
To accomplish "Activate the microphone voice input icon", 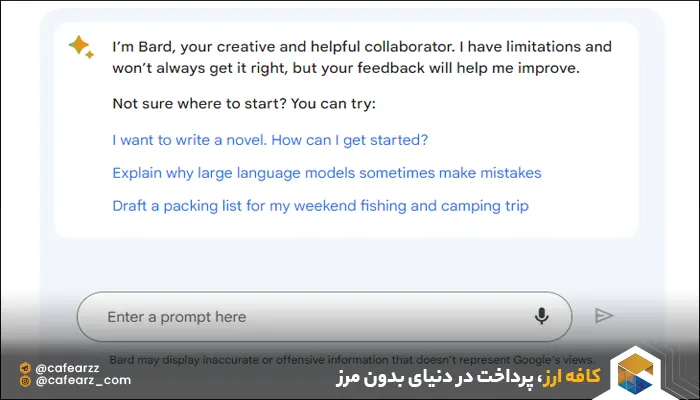I will click(x=541, y=316).
